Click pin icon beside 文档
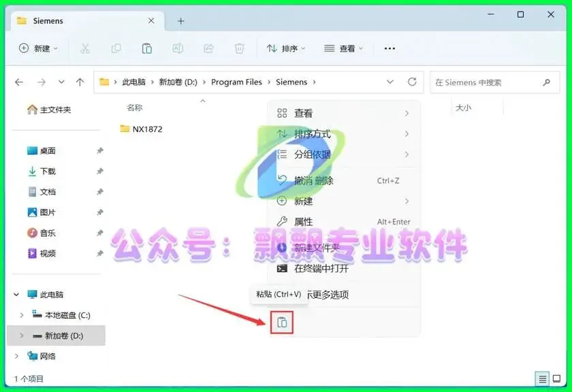This screenshot has height=392, width=572. coord(99,192)
